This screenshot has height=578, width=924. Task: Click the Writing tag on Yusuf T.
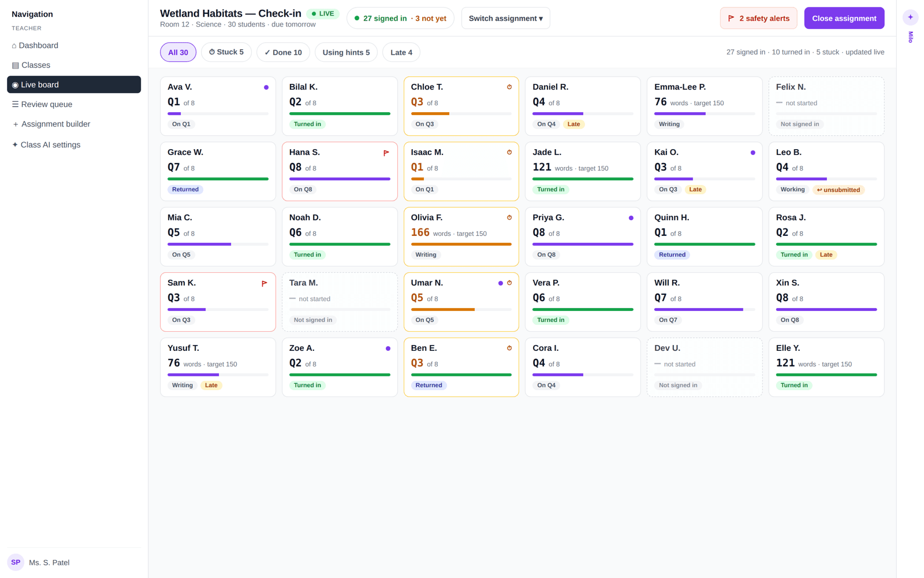(182, 386)
